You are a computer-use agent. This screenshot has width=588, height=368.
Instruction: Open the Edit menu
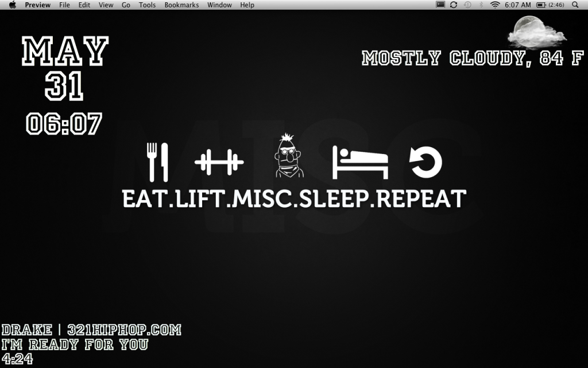84,5
